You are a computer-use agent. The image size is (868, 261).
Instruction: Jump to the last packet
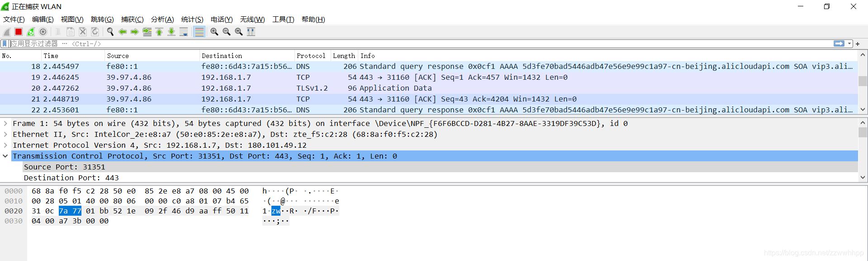pos(171,32)
